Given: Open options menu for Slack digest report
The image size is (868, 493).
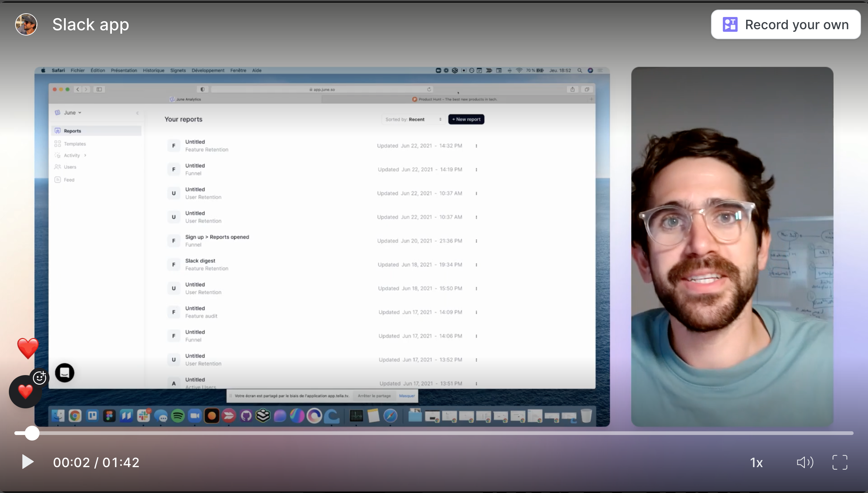Looking at the screenshot, I should pyautogui.click(x=476, y=265).
